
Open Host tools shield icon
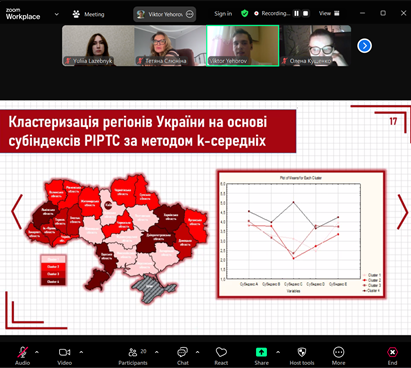302,352
